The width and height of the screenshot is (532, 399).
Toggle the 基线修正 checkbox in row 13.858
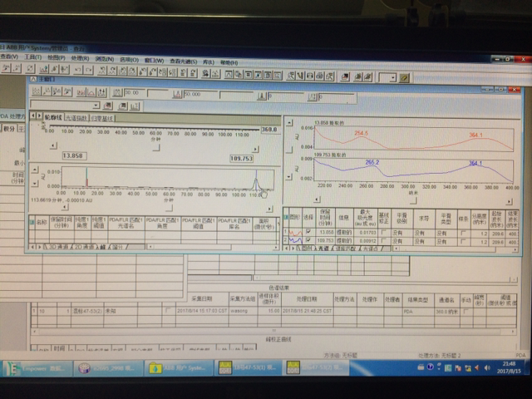pos(384,233)
